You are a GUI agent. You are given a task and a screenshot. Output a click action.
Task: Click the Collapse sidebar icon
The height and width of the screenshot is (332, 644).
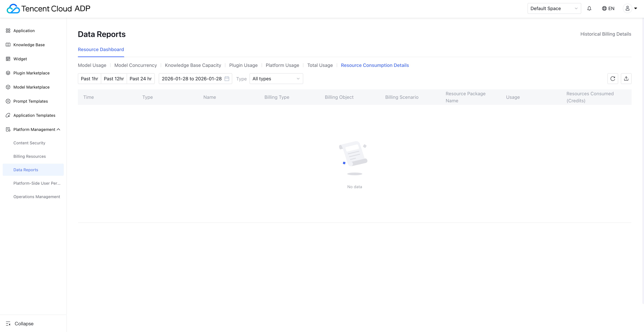tap(8, 323)
